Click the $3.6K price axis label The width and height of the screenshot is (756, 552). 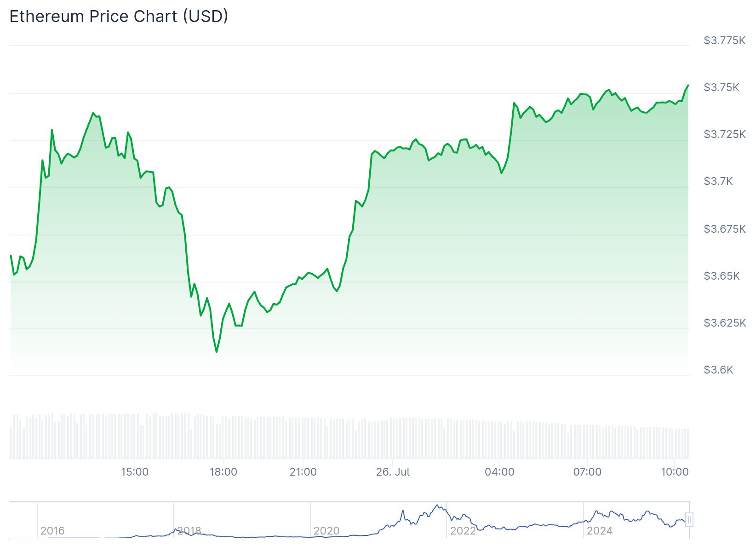(x=718, y=370)
